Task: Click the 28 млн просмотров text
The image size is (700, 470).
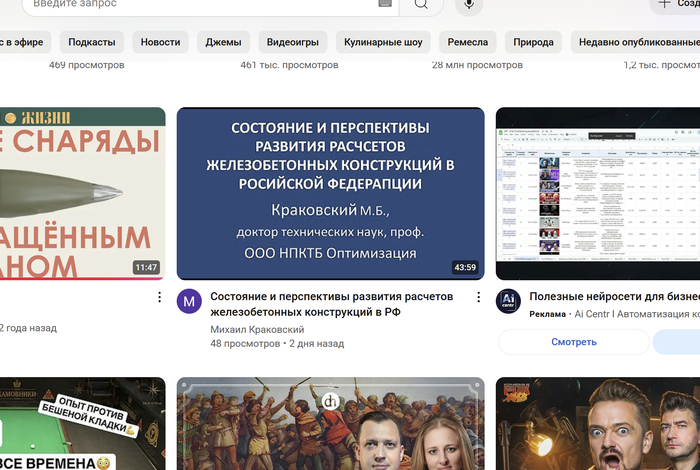Action: pyautogui.click(x=477, y=65)
